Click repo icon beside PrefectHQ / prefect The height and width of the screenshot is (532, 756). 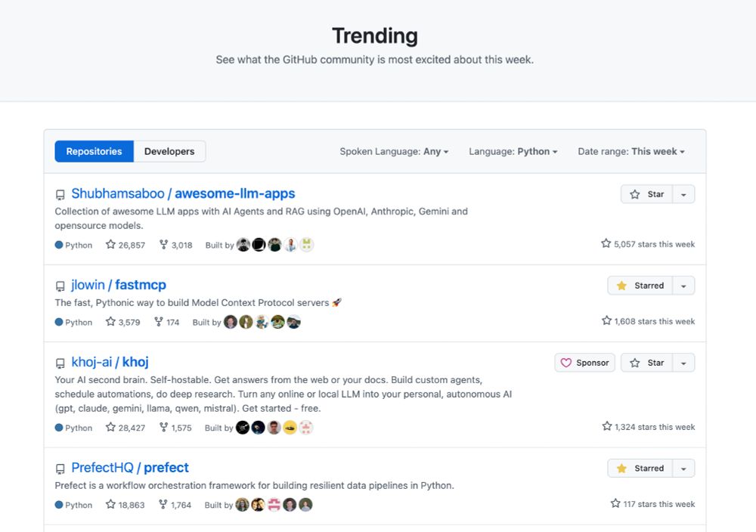click(60, 469)
